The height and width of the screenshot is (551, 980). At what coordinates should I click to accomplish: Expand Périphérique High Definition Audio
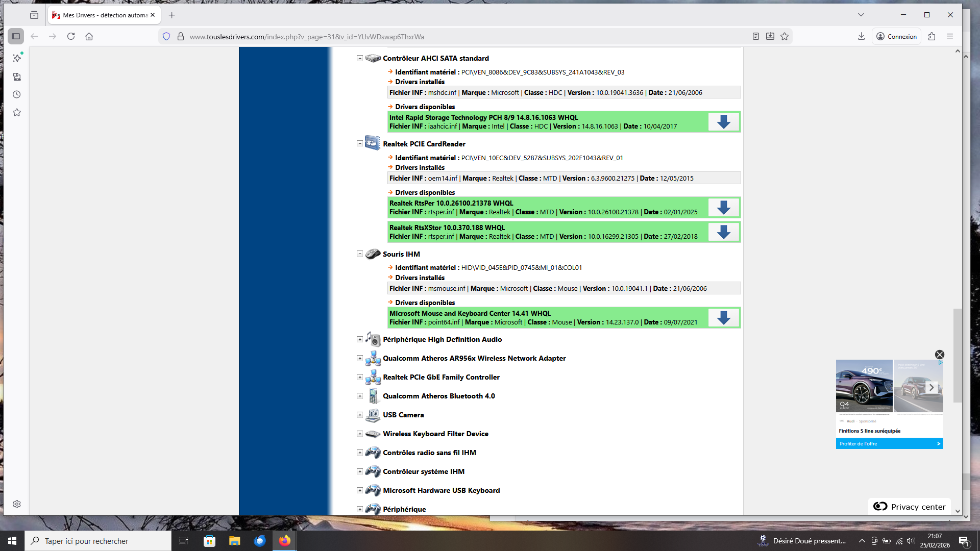(360, 339)
